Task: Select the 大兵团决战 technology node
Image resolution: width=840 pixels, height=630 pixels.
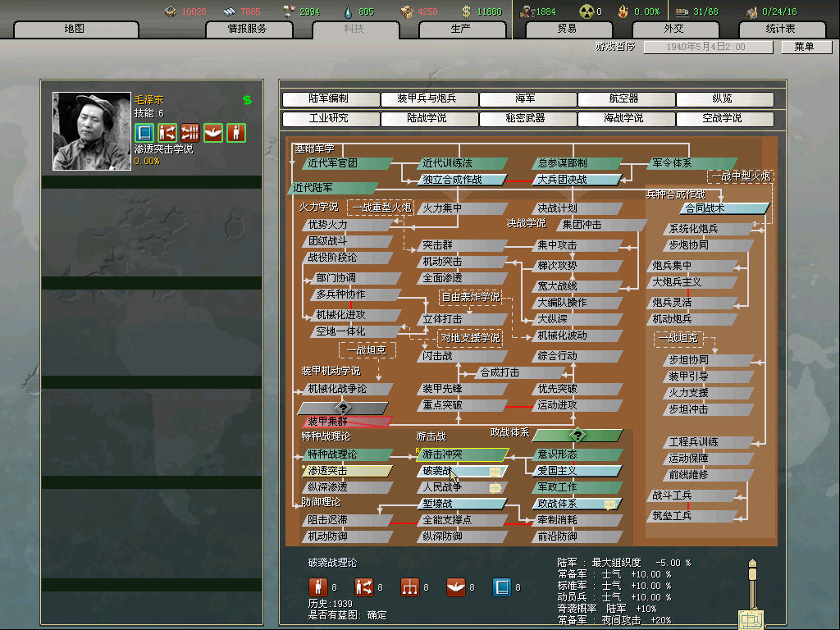Action: pyautogui.click(x=577, y=180)
